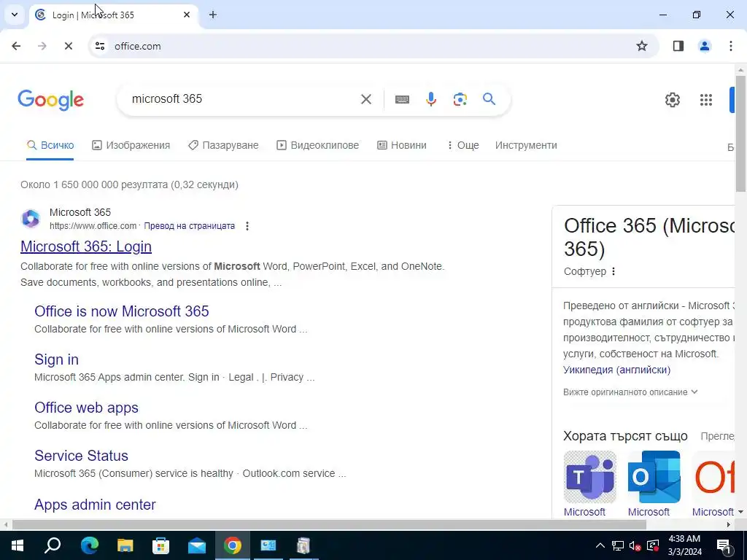The width and height of the screenshot is (747, 560).
Task: Open Google quick settings gear
Action: [x=672, y=99]
